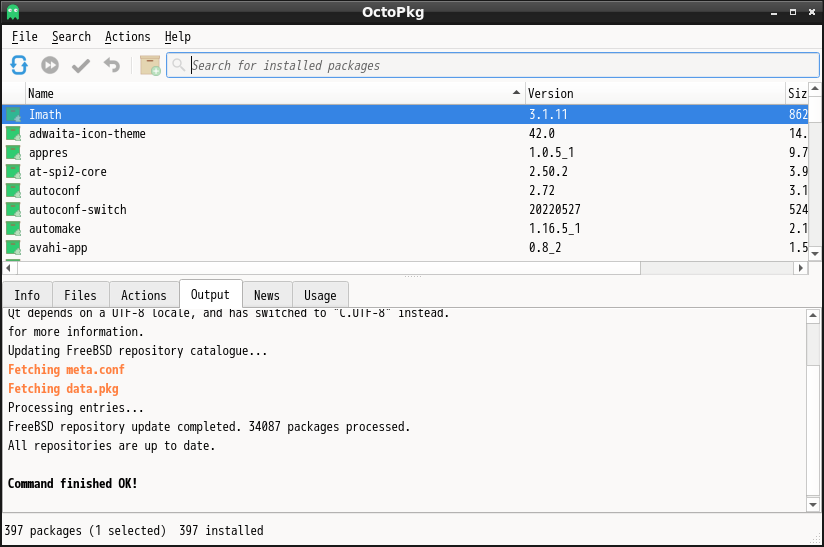Switch to the Info tab
This screenshot has width=824, height=547.
coord(27,295)
